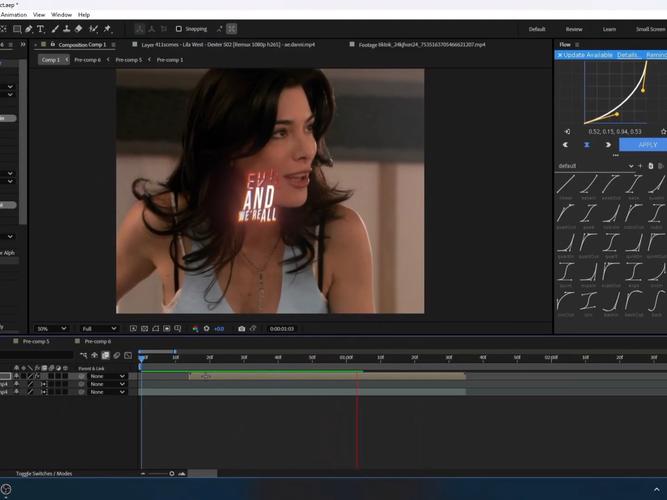Open second layer's Parent None dropdown

(x=107, y=384)
